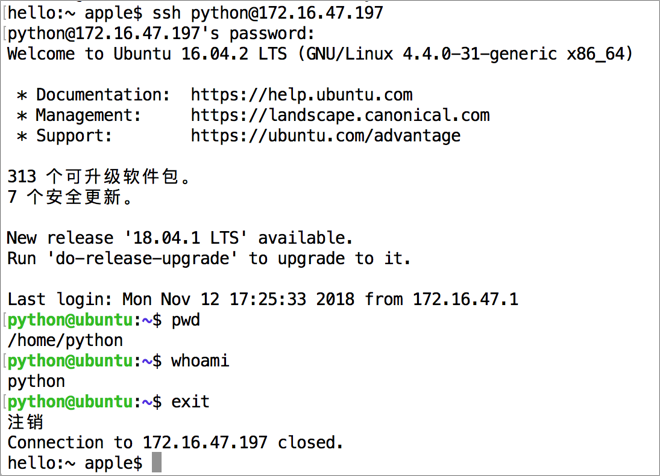Image resolution: width=660 pixels, height=476 pixels.
Task: Click the https://landscape.canonical.com management link
Action: pyautogui.click(x=340, y=115)
